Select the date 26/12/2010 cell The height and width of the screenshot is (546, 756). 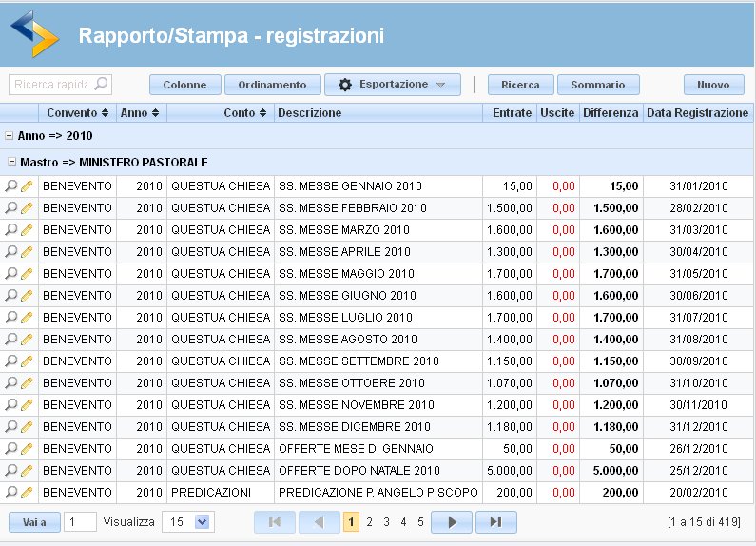click(698, 448)
